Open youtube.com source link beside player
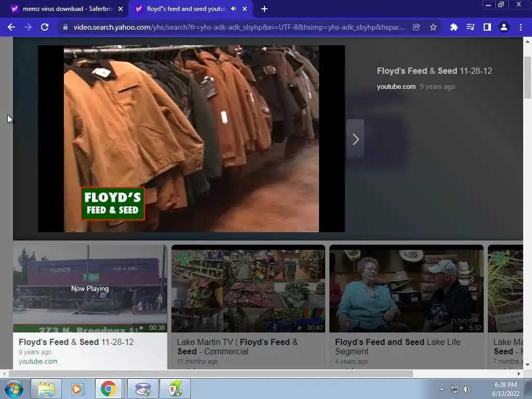The width and height of the screenshot is (532, 399). pyautogui.click(x=396, y=87)
